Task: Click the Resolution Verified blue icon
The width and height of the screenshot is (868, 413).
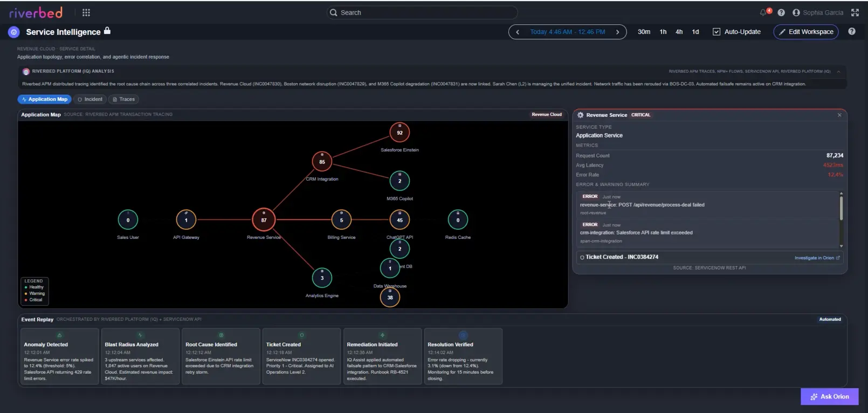Action: click(463, 335)
